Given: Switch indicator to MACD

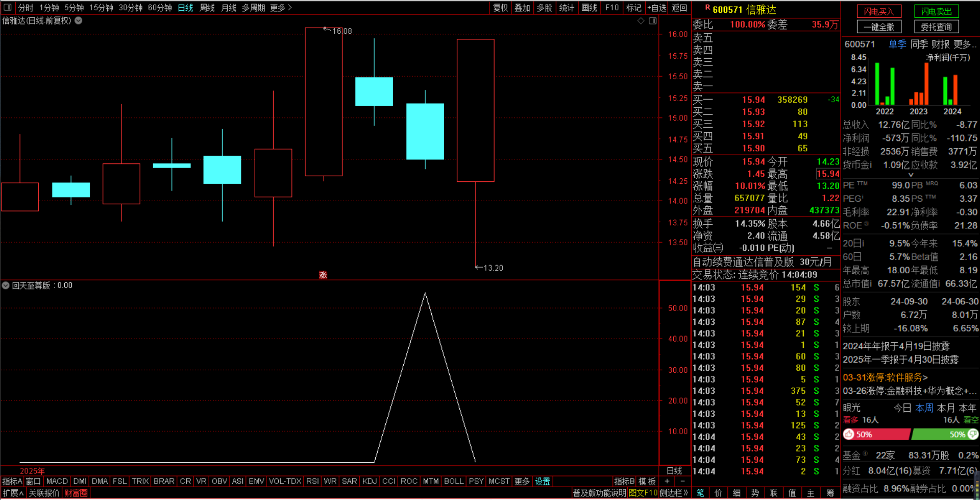Looking at the screenshot, I should [57, 481].
